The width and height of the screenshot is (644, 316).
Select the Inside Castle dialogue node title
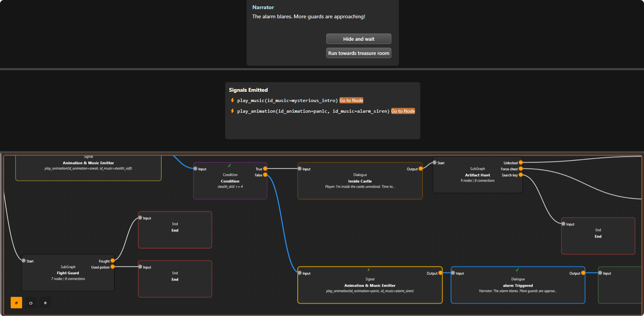[x=360, y=181]
